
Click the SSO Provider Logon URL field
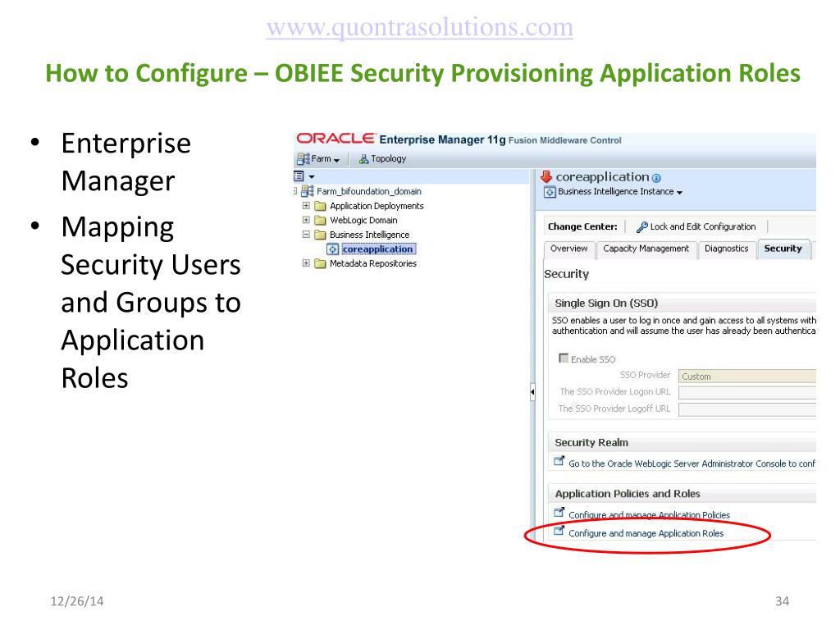tap(747, 392)
